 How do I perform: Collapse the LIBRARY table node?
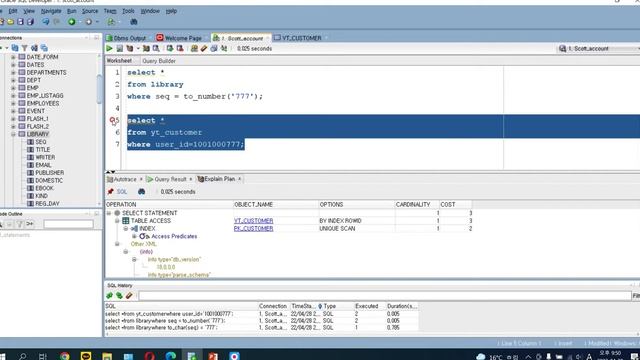[x=13, y=134]
